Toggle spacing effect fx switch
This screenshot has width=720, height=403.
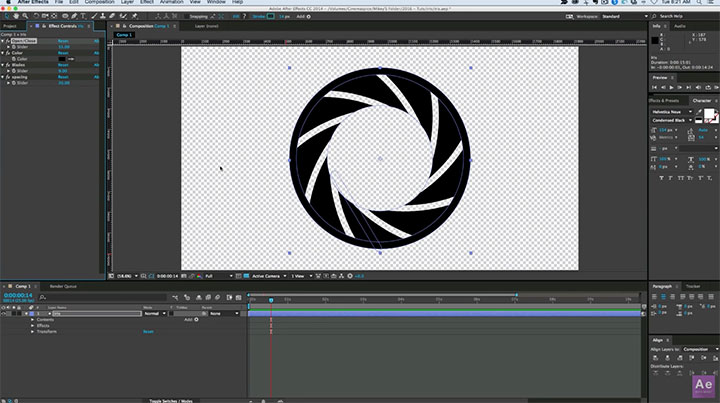(8, 77)
